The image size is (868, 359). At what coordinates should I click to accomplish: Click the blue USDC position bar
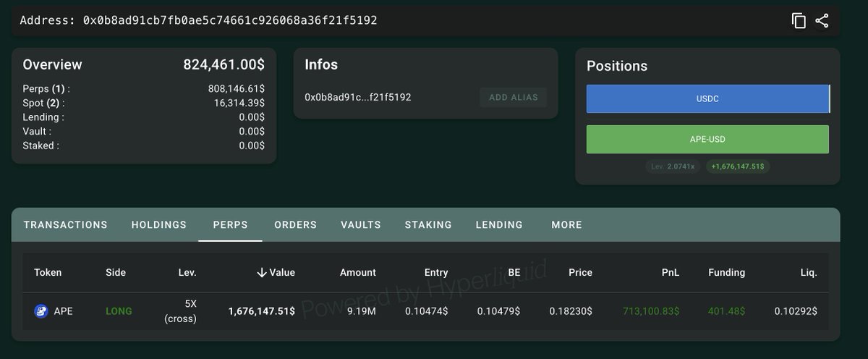[707, 99]
